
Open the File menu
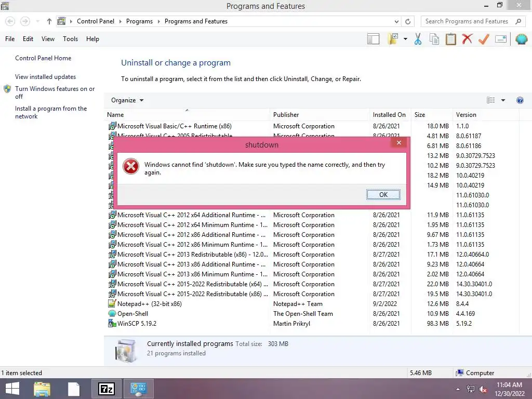[x=10, y=38]
